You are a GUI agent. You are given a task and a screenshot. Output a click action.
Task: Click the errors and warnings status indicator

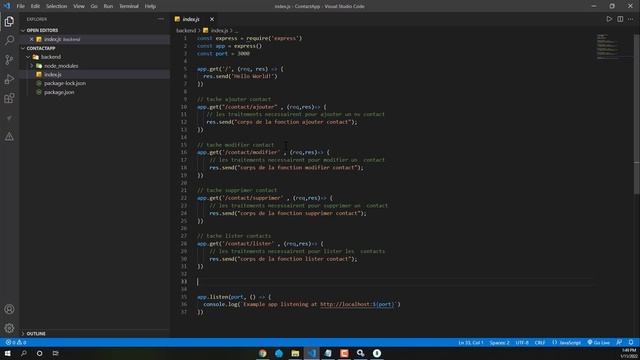[16, 342]
